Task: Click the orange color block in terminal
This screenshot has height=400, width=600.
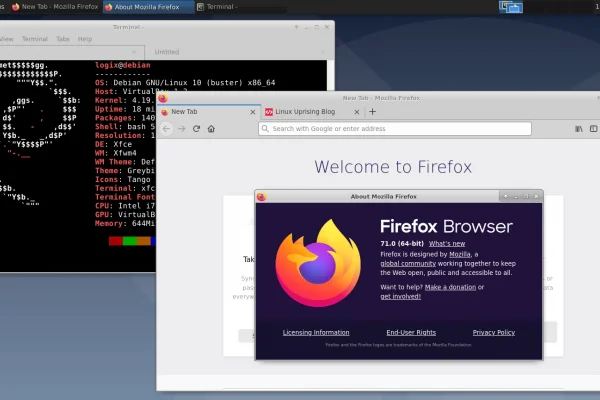Action: 144,241
